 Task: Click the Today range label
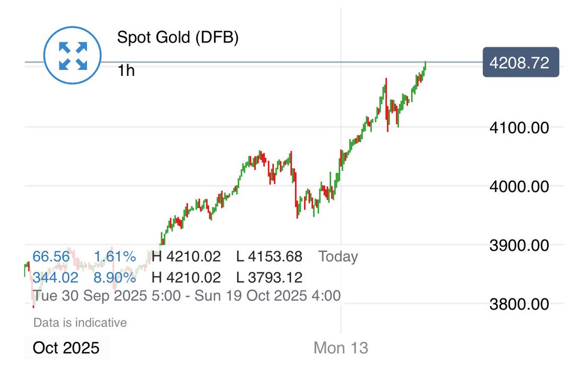338,257
